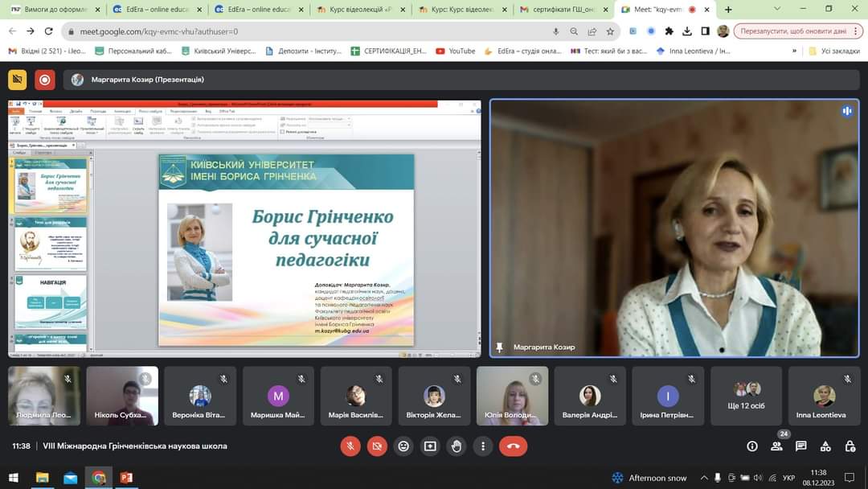Leave the call with red hang-up button
This screenshot has height=489, width=868.
pyautogui.click(x=513, y=446)
